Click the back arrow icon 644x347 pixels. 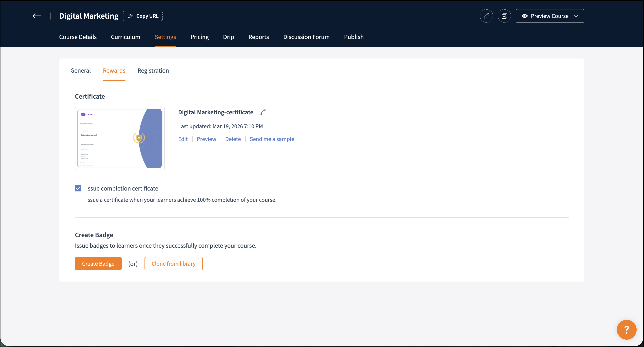click(37, 16)
